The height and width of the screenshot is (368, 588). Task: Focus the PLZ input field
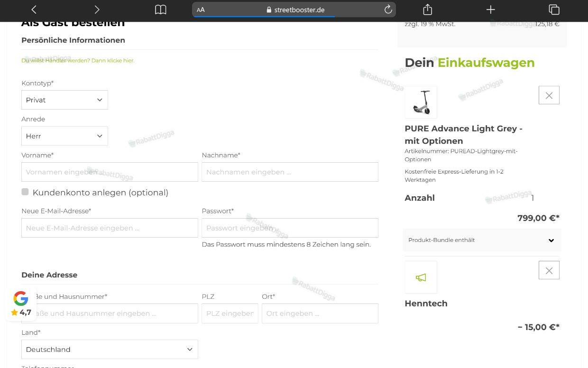click(x=230, y=313)
